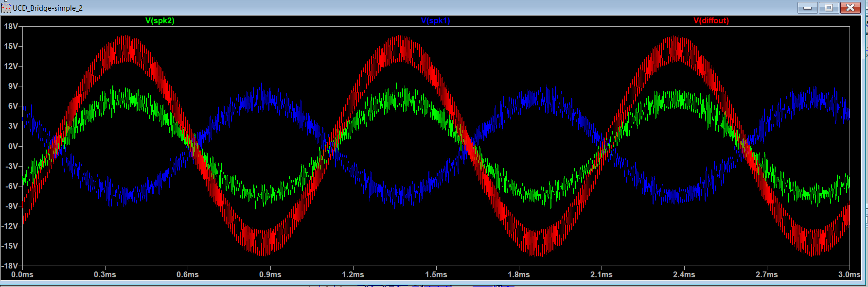Click the 9V label on the vertical axis
Image resolution: width=868 pixels, height=287 pixels.
pyautogui.click(x=13, y=86)
